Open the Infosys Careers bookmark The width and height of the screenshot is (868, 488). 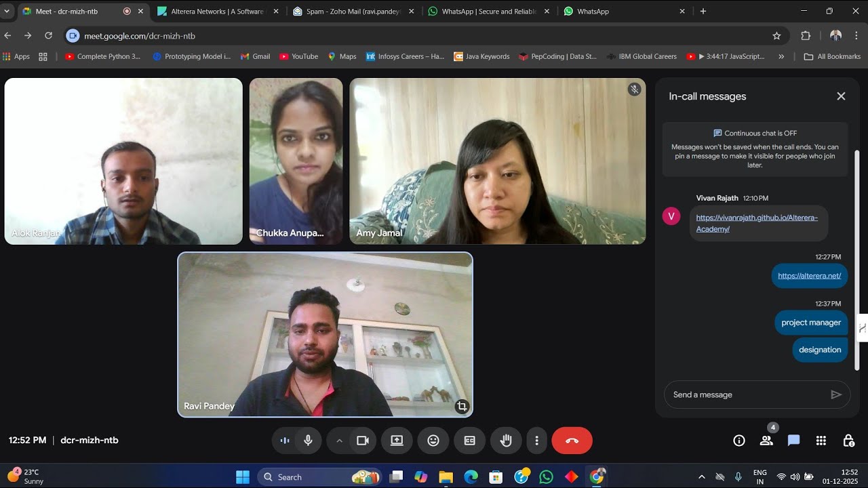[405, 56]
